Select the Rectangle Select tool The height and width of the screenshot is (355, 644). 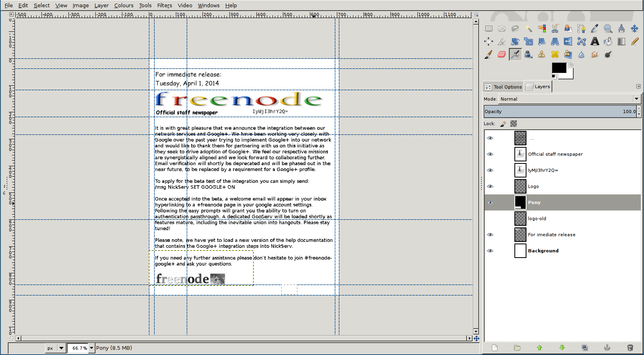click(x=489, y=29)
